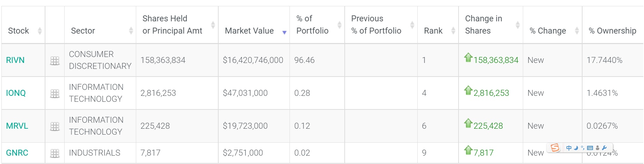
Task: Click the grid icon in the GNRC row
Action: coord(55,153)
